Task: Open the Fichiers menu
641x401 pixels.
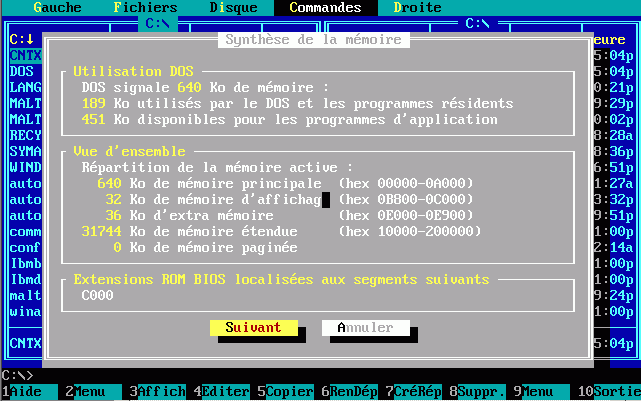Action: tap(145, 7)
